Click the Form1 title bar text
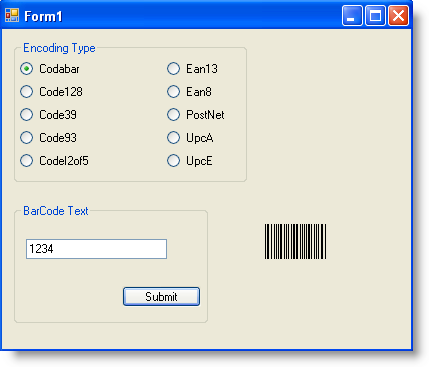The height and width of the screenshot is (367, 429). 43,16
